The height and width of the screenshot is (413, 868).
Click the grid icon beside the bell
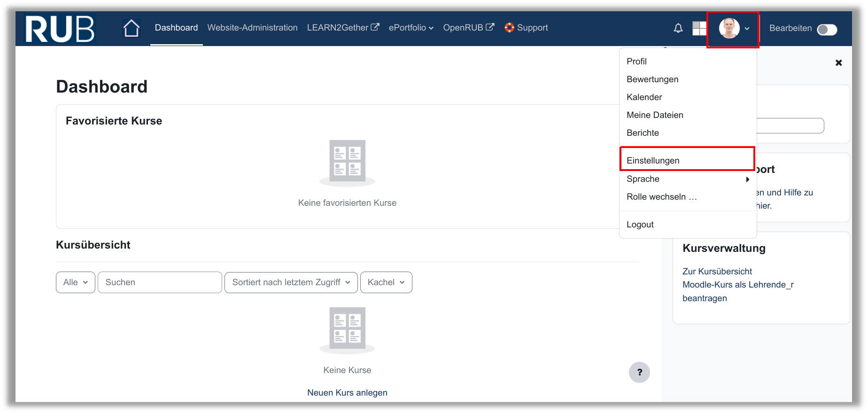click(699, 28)
